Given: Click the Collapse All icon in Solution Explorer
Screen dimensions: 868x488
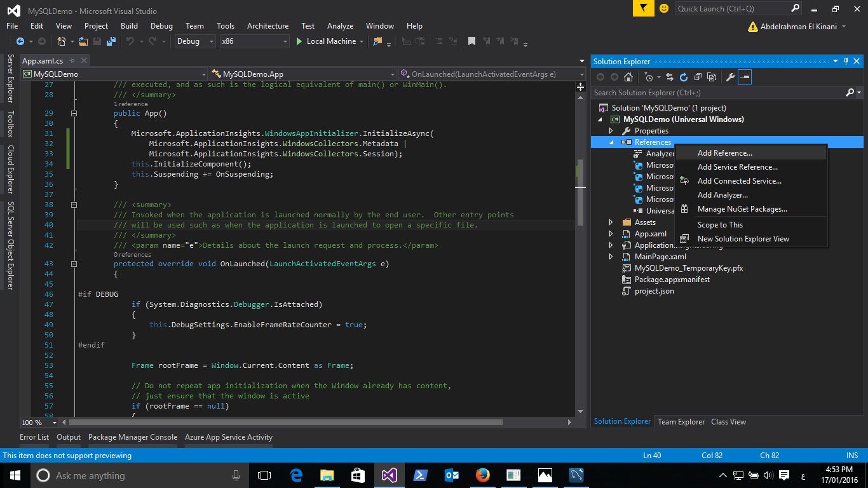Looking at the screenshot, I should 698,77.
